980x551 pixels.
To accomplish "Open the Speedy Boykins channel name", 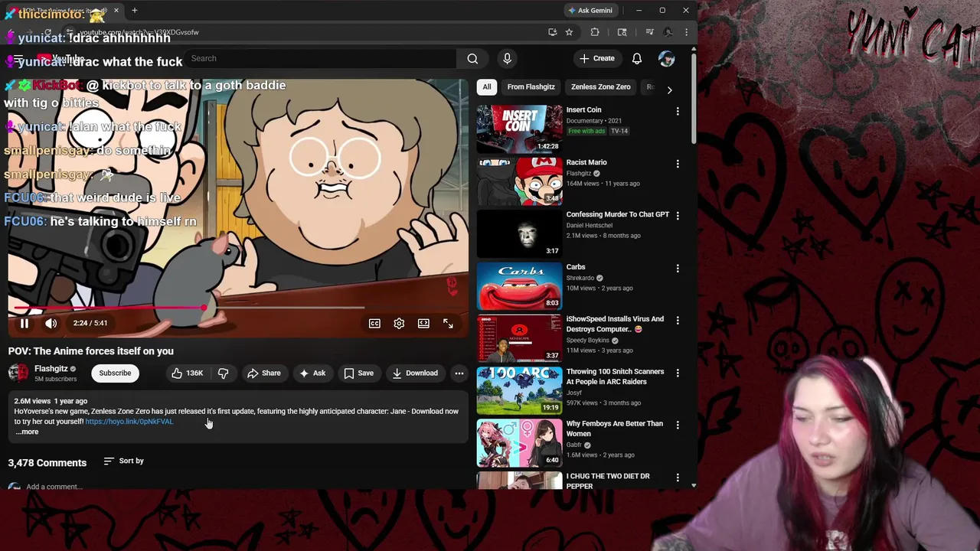I will coord(588,341).
